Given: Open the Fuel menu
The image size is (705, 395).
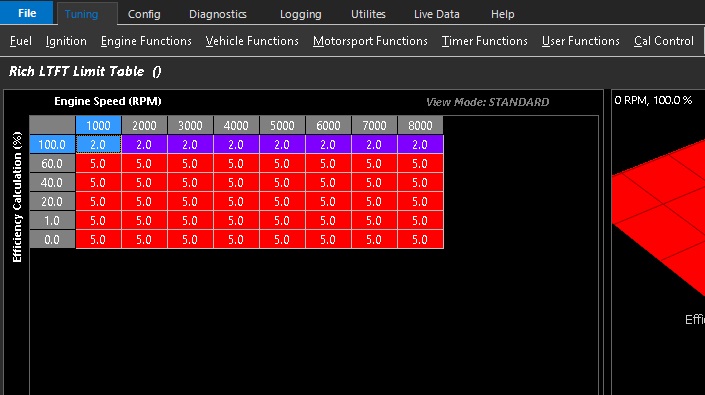Looking at the screenshot, I should point(21,41).
